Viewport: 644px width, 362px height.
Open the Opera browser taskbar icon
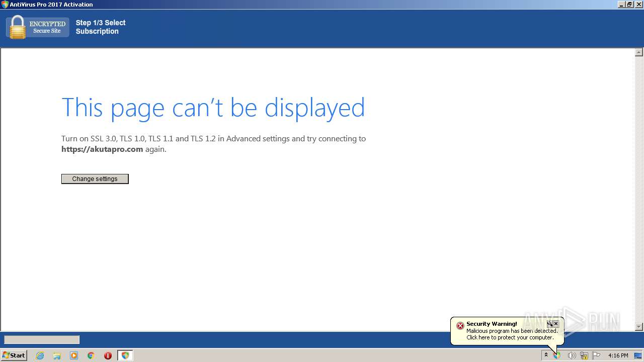(108, 355)
